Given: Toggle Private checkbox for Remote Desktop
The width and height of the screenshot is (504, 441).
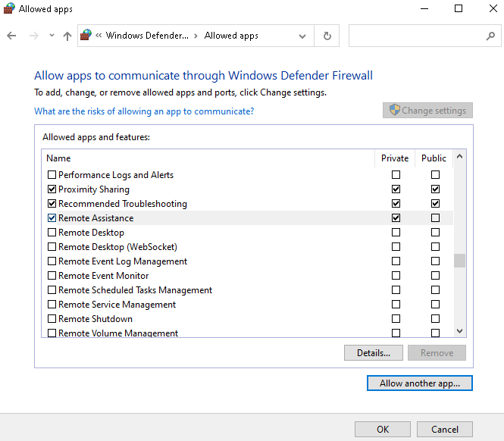Looking at the screenshot, I should click(396, 232).
